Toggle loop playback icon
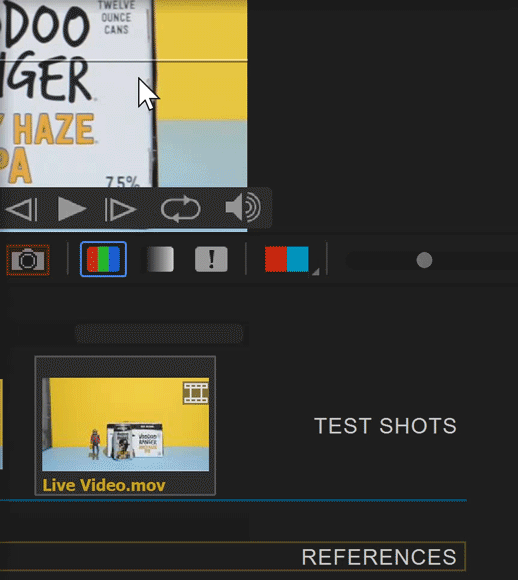Image resolution: width=518 pixels, height=580 pixels. pyautogui.click(x=181, y=209)
